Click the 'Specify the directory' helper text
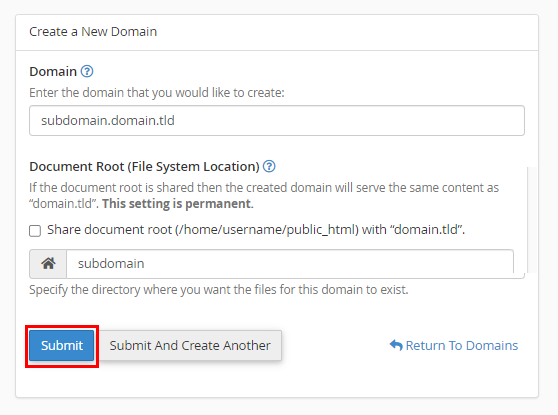Image resolution: width=558 pixels, height=415 pixels. (x=219, y=290)
